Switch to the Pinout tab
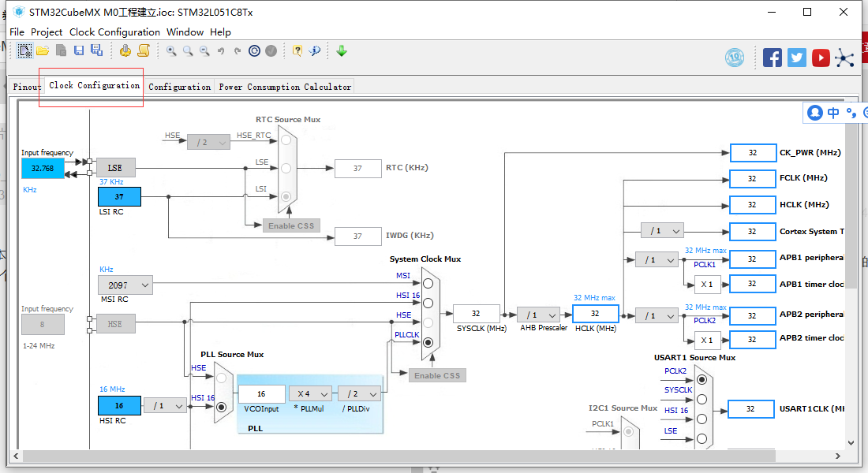The image size is (868, 473). pyautogui.click(x=26, y=87)
